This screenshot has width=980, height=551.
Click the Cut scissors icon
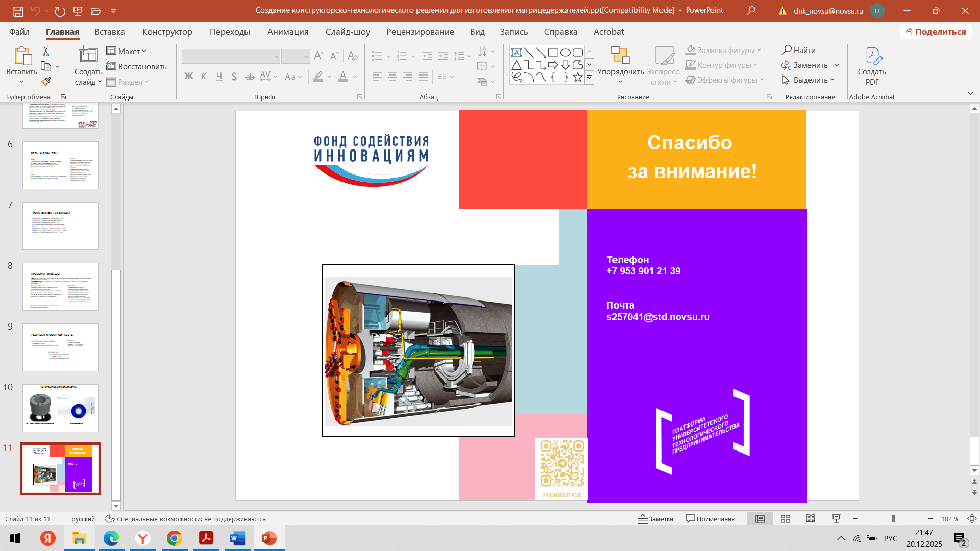point(46,51)
